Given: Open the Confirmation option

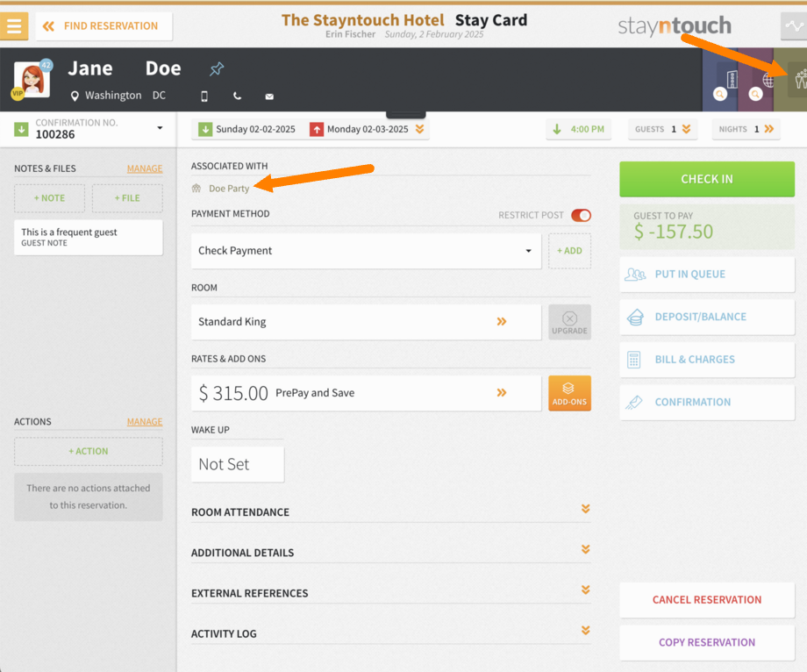Looking at the screenshot, I should pyautogui.click(x=707, y=403).
